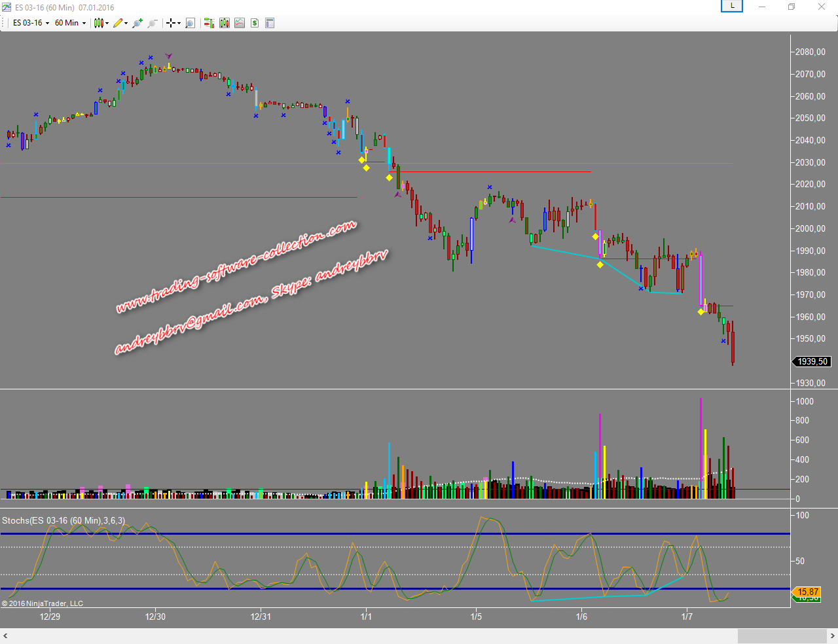Open the Strategies dollar sign icon
The width and height of the screenshot is (838, 644).
pos(255,23)
